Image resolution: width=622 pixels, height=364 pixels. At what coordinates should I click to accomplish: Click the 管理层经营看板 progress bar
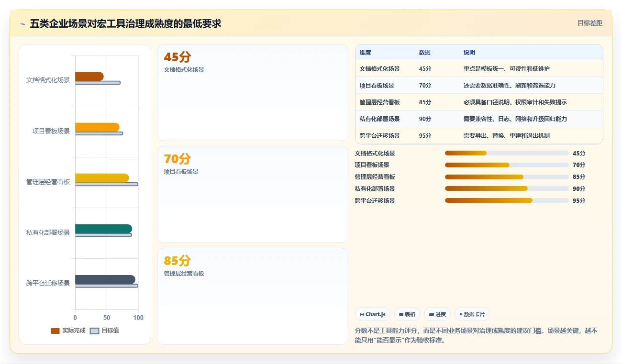coord(507,177)
